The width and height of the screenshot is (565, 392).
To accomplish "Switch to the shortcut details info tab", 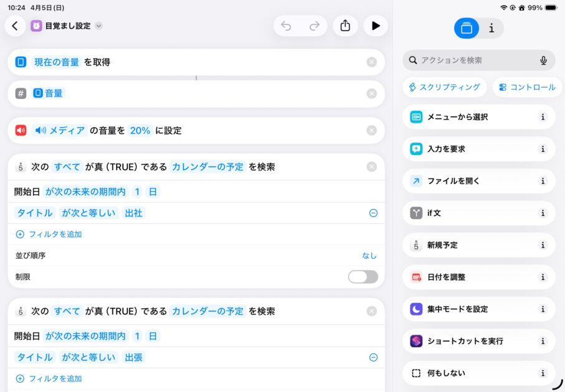I will click(491, 28).
